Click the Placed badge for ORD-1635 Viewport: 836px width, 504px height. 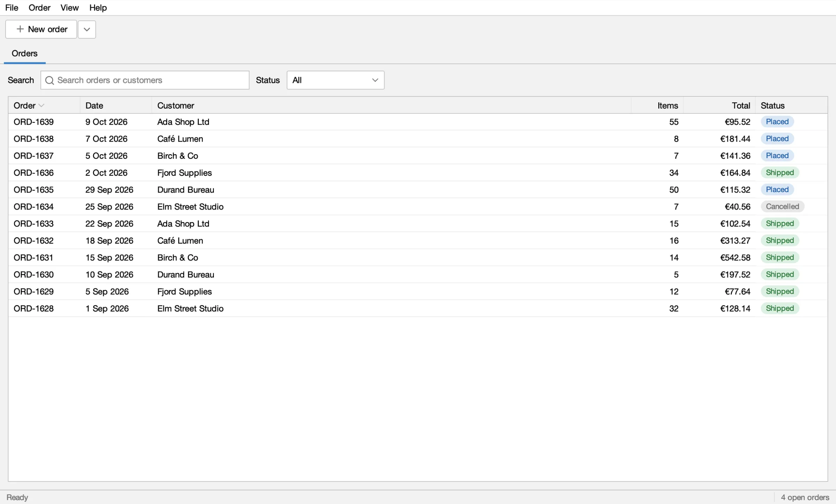tap(777, 189)
